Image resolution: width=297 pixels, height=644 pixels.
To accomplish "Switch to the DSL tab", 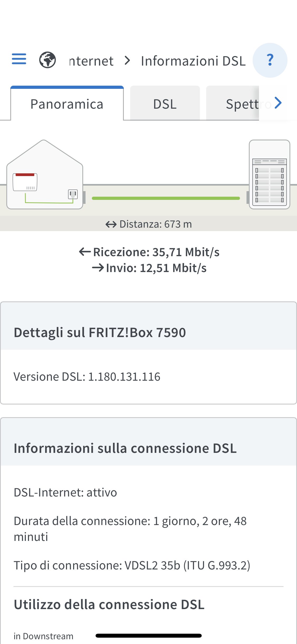I will point(165,104).
